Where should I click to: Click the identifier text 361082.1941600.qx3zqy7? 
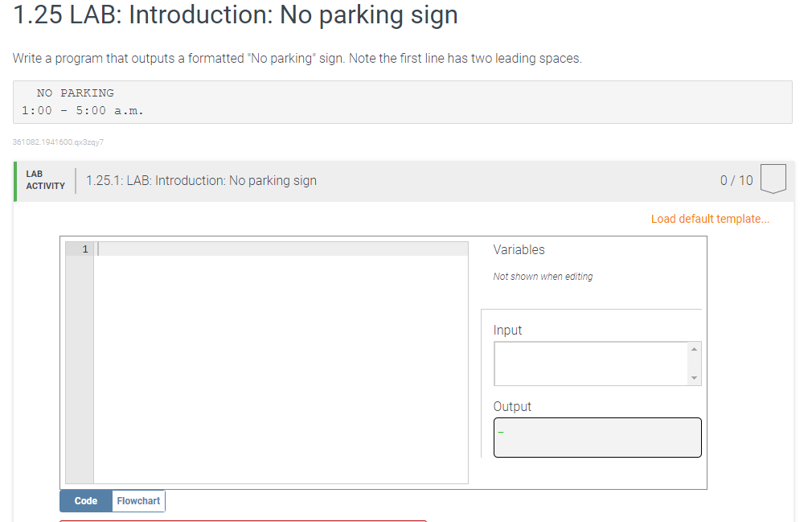pyautogui.click(x=59, y=142)
